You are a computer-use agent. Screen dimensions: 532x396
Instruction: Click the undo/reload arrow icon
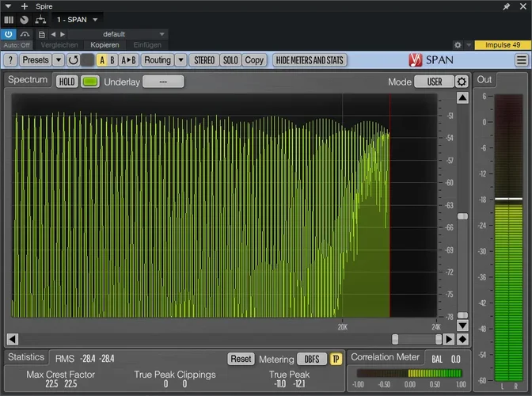click(74, 60)
